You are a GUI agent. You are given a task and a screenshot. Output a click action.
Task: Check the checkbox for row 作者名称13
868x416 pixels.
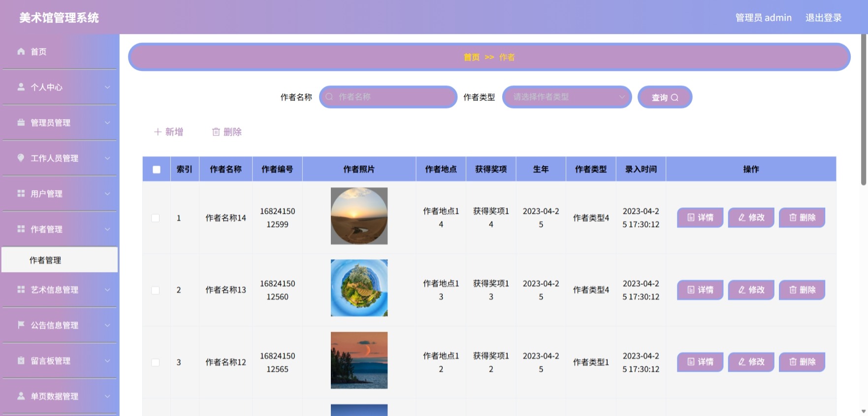[156, 290]
